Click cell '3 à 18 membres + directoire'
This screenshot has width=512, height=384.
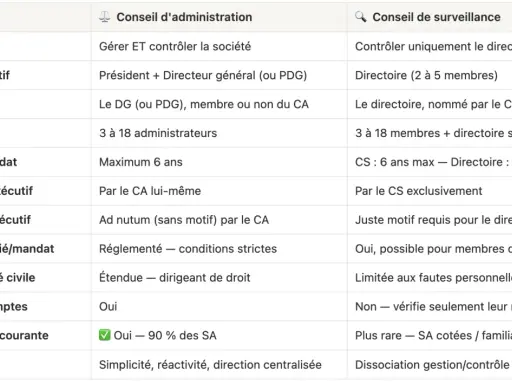point(430,133)
